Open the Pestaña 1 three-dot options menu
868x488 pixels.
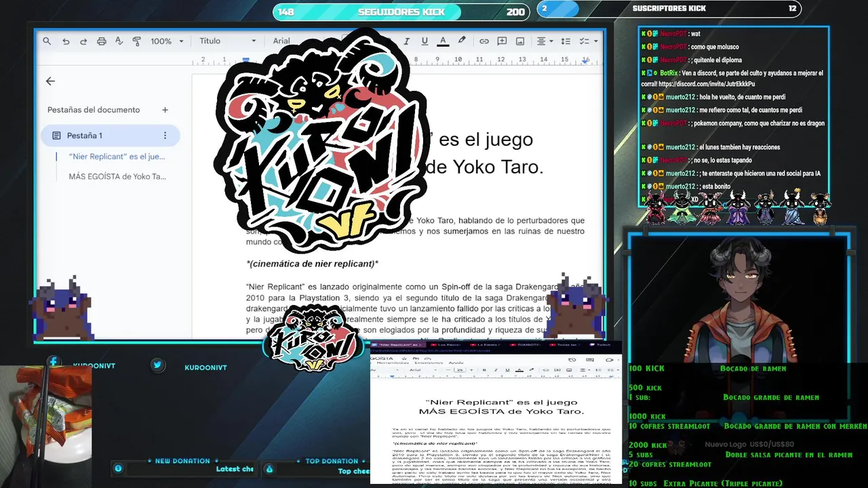(x=165, y=136)
